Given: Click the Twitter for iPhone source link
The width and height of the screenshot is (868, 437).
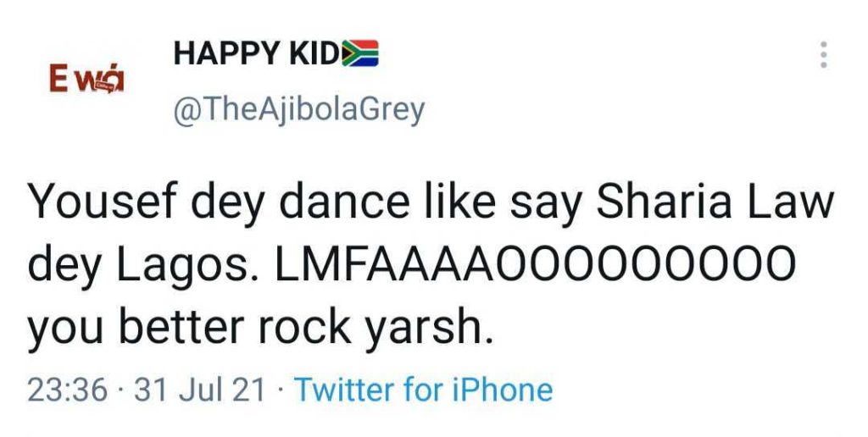Looking at the screenshot, I should pyautogui.click(x=423, y=390).
